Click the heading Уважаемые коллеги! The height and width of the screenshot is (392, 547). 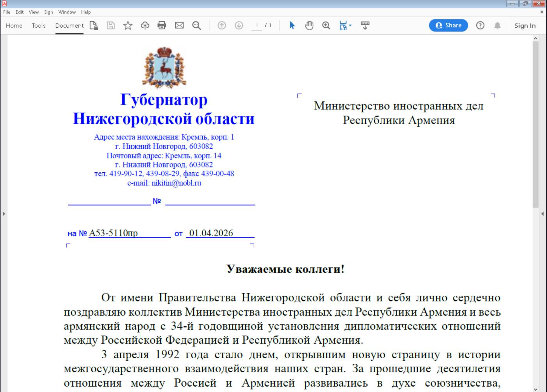pos(285,269)
